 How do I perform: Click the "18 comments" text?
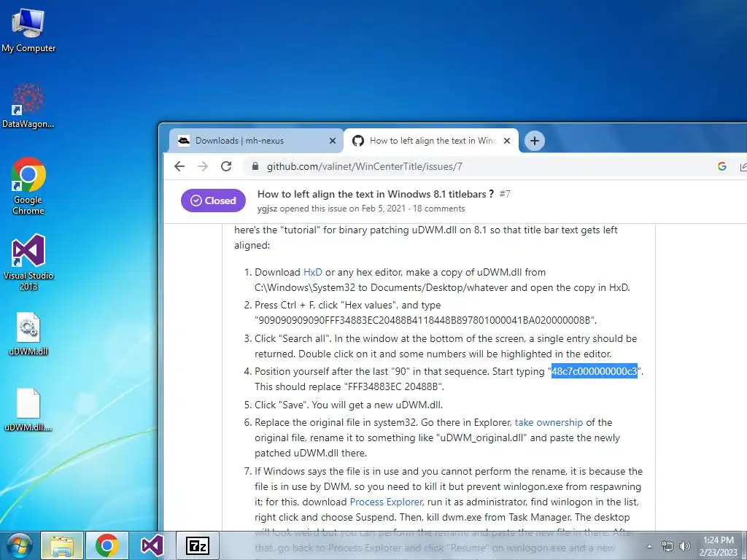(438, 209)
